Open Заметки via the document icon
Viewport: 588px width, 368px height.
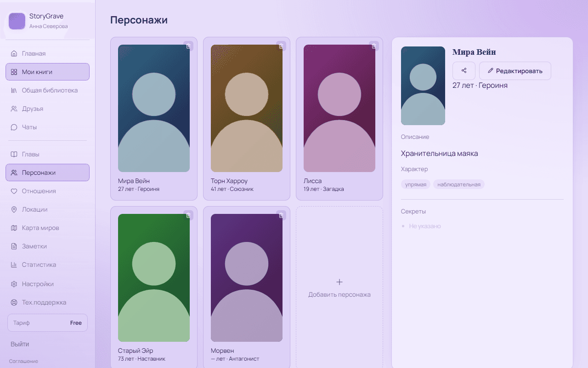click(x=14, y=246)
